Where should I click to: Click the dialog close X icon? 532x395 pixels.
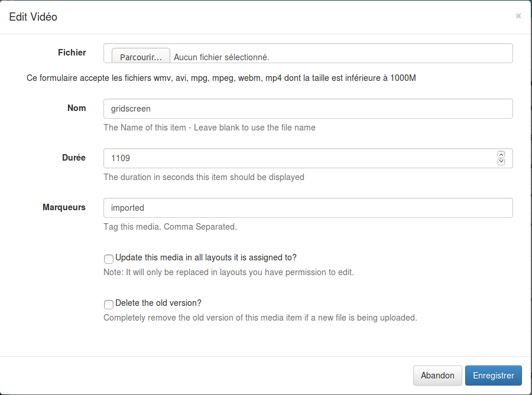518,16
